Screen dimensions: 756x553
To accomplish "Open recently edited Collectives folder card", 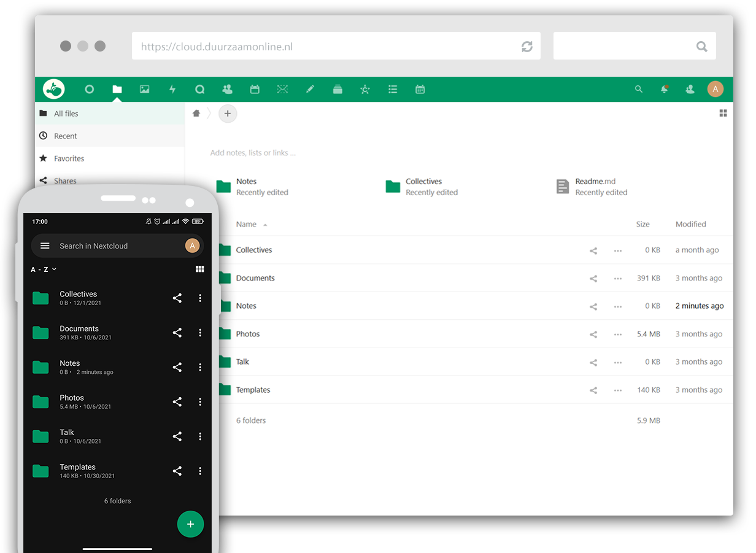I will tap(422, 187).
